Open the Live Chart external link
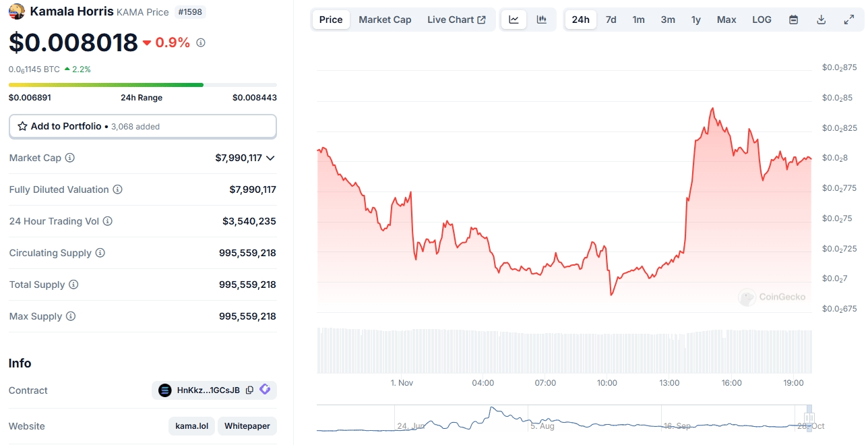Viewport: 868px width, 445px height. point(457,20)
